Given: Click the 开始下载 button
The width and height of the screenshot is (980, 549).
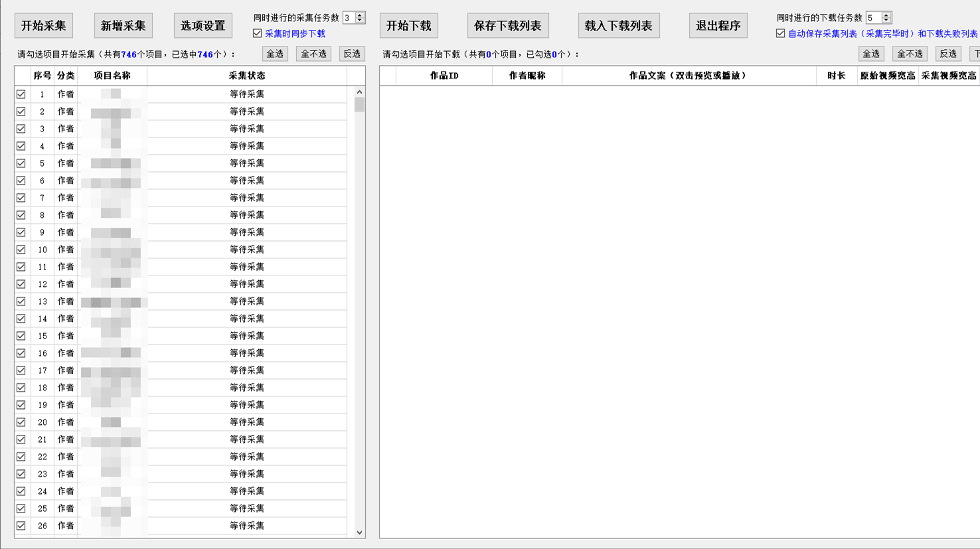Looking at the screenshot, I should (409, 26).
